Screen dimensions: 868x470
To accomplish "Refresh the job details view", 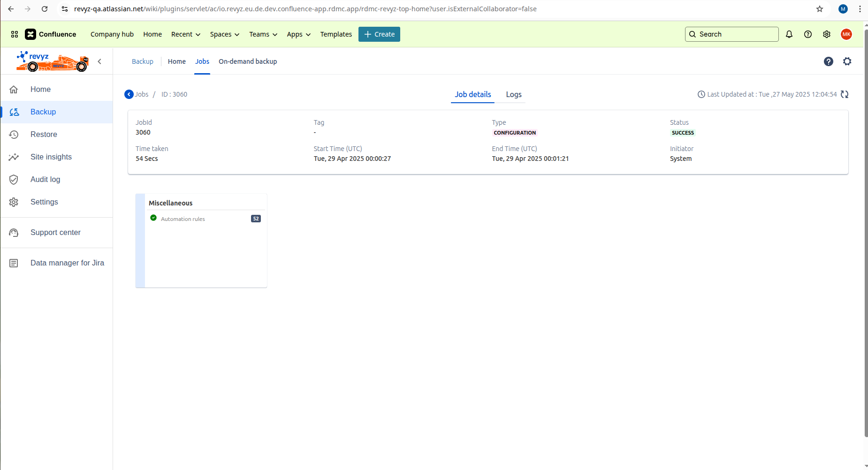I will [x=845, y=94].
